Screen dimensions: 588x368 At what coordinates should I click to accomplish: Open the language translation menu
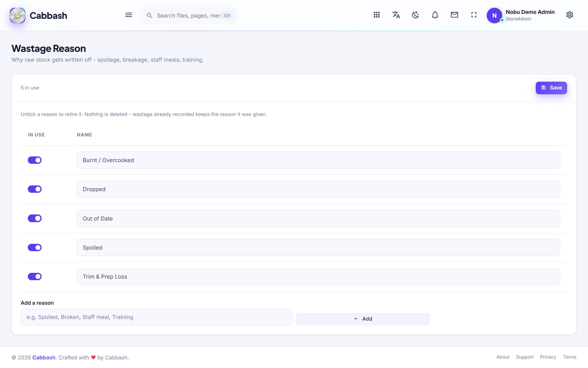[396, 15]
